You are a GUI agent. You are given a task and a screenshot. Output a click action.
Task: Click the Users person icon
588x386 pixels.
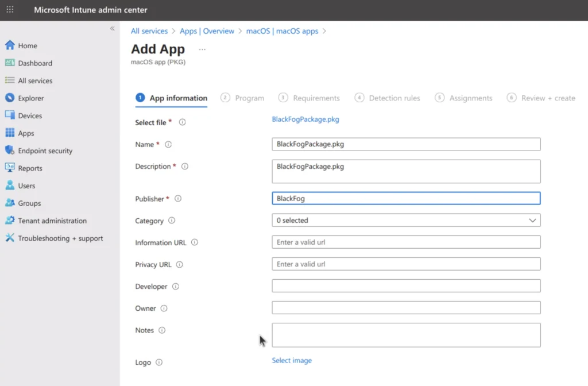(10, 186)
